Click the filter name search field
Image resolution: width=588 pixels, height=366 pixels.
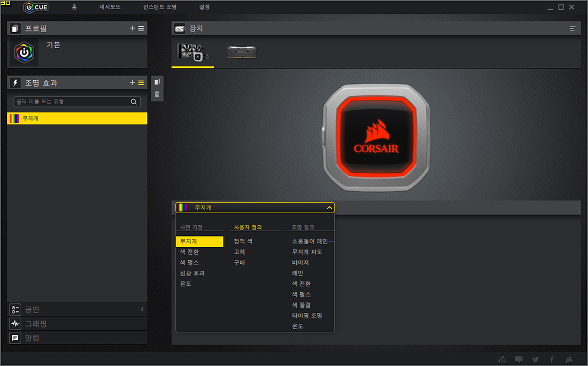coord(77,102)
